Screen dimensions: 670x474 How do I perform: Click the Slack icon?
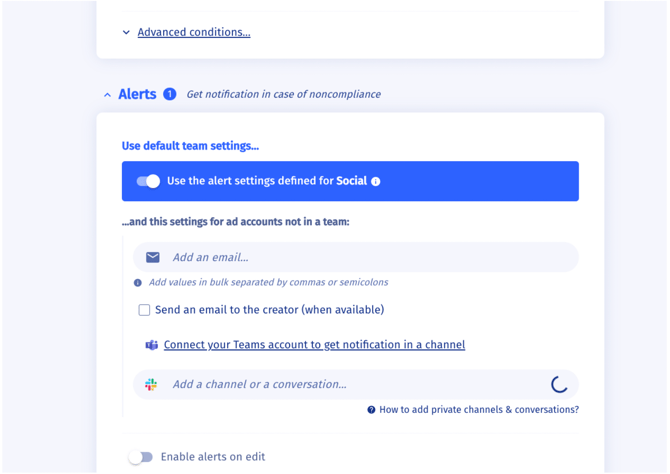click(x=151, y=384)
